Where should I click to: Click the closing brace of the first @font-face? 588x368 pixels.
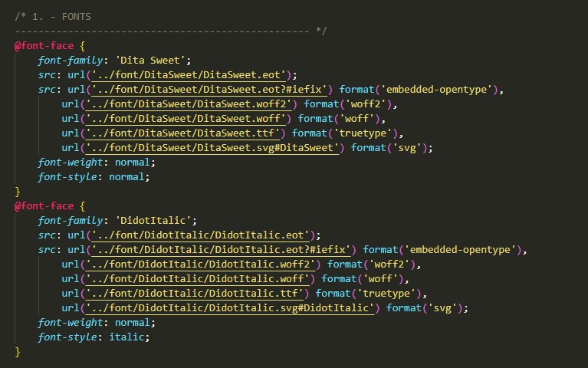pyautogui.click(x=18, y=192)
